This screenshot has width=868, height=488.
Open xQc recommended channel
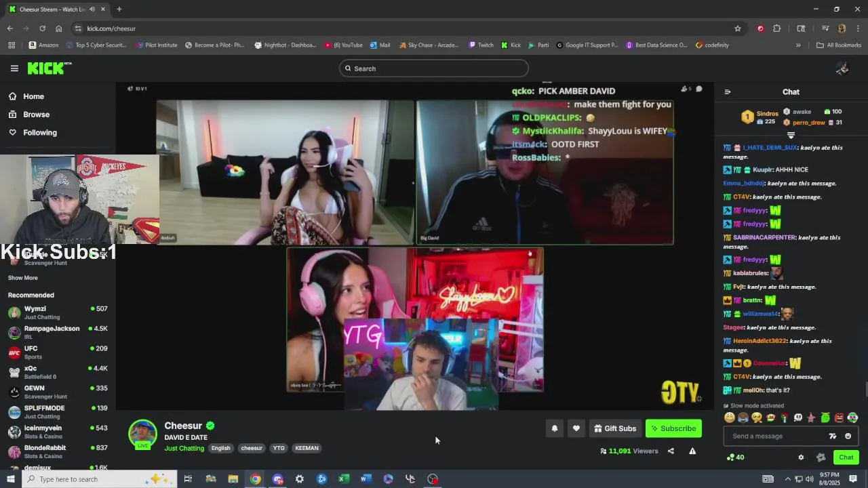tap(58, 372)
